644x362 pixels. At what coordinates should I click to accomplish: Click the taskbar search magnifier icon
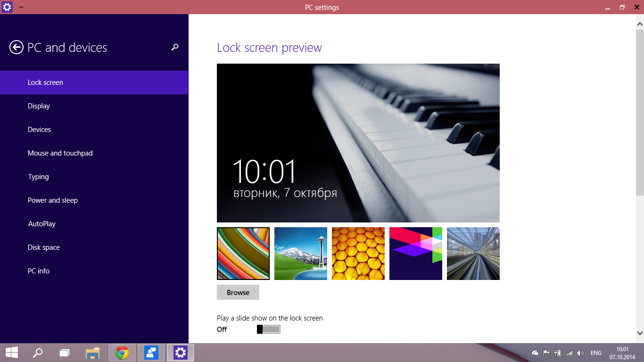pos(38,353)
